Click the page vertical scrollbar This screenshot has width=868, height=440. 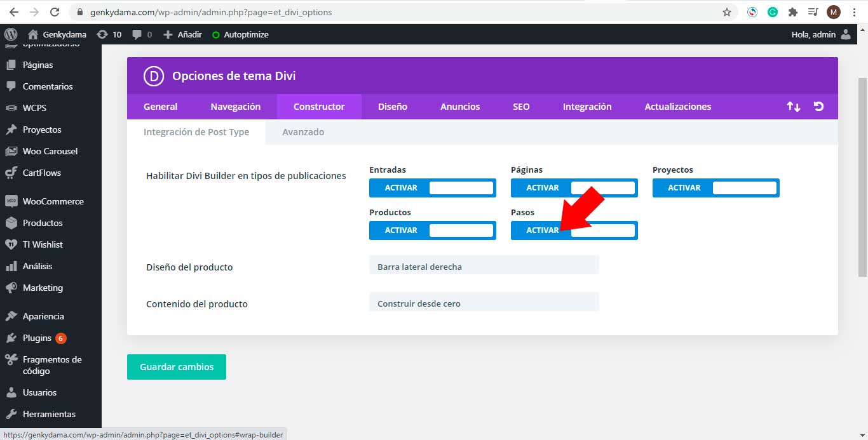[862, 178]
